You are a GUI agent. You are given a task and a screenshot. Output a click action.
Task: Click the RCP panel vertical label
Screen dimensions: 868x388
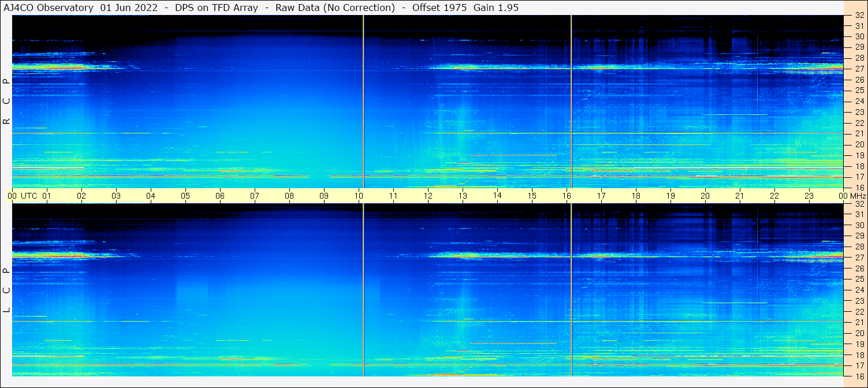coord(7,102)
